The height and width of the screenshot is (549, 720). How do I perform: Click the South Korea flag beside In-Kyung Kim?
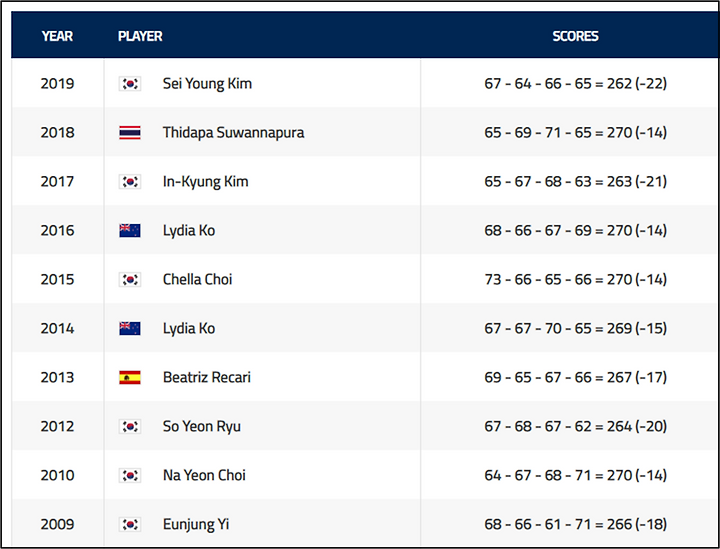coord(130,182)
